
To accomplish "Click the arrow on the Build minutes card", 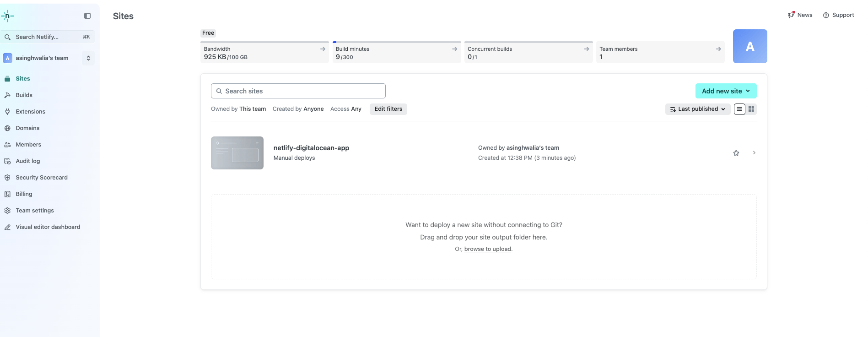I will (x=454, y=49).
